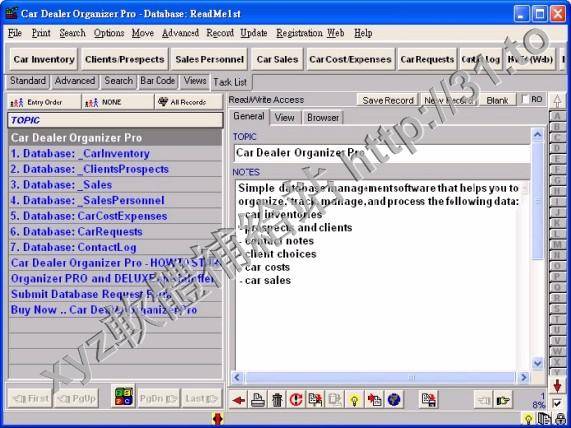The image size is (571, 428).
Task: Click the trash can delete icon
Action: click(277, 400)
